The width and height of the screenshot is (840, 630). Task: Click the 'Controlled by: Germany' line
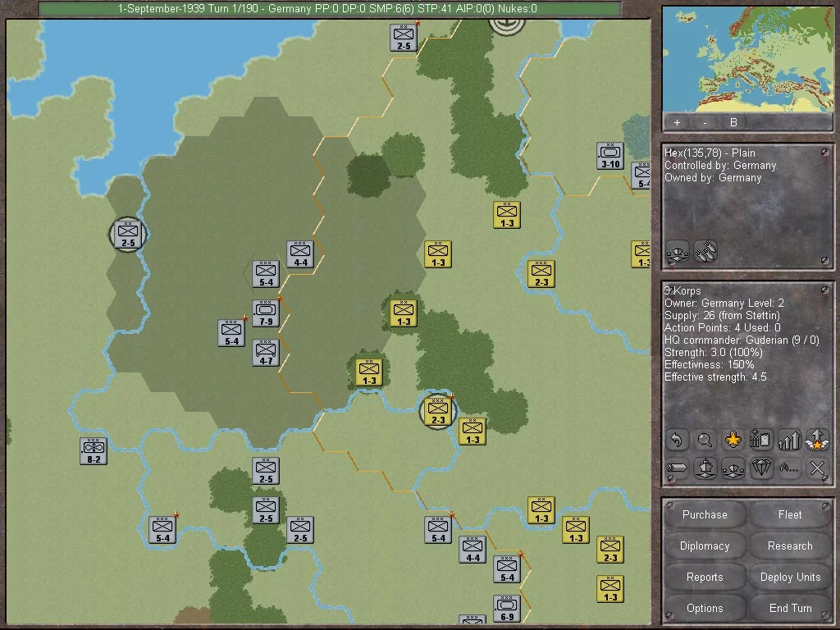tap(720, 166)
